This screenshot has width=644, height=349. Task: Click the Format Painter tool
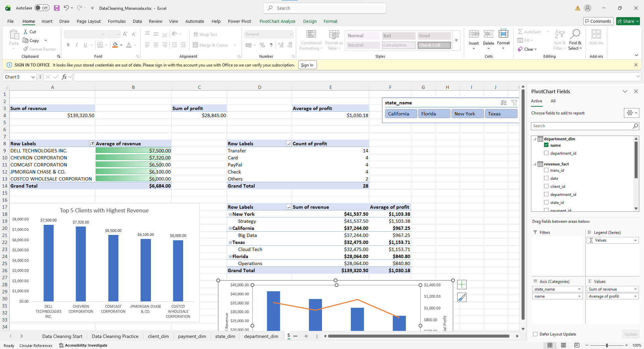[39, 49]
